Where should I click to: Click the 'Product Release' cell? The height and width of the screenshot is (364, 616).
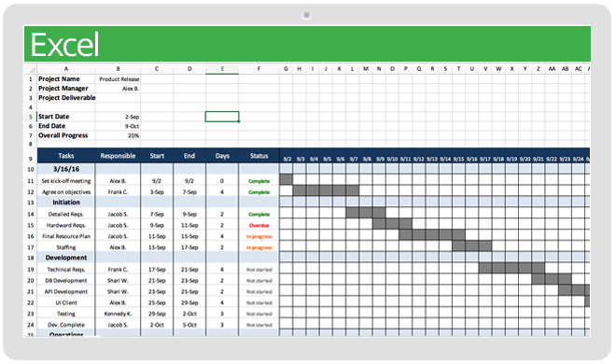pos(118,79)
